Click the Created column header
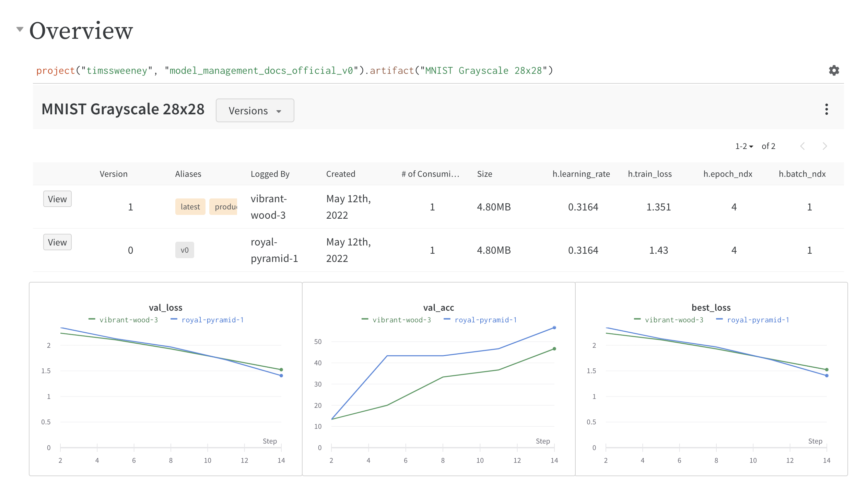Viewport: 868px width, 493px height. tap(340, 174)
